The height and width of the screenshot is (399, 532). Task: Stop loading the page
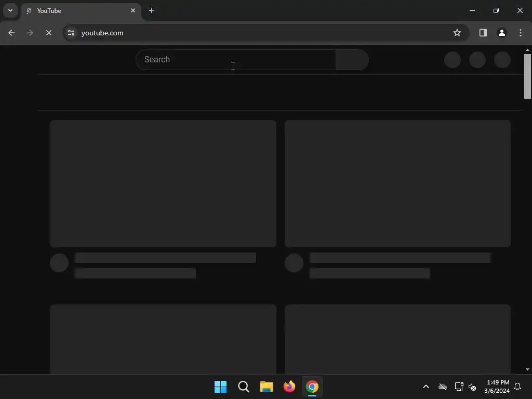click(x=48, y=33)
